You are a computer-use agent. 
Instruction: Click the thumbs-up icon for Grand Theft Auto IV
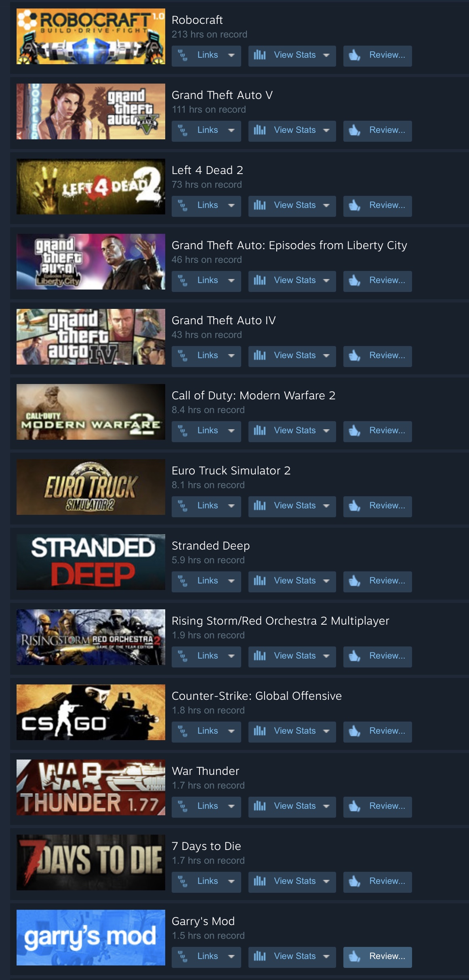(355, 356)
